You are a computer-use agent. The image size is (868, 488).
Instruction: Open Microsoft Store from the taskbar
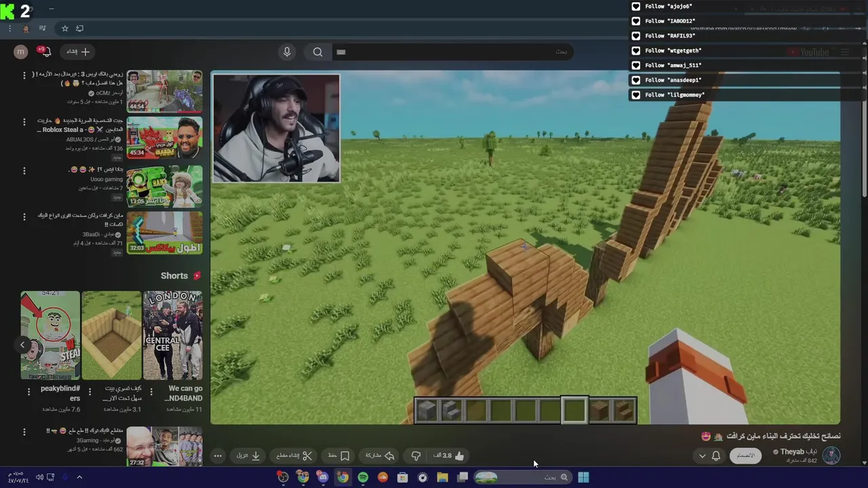coord(402,477)
